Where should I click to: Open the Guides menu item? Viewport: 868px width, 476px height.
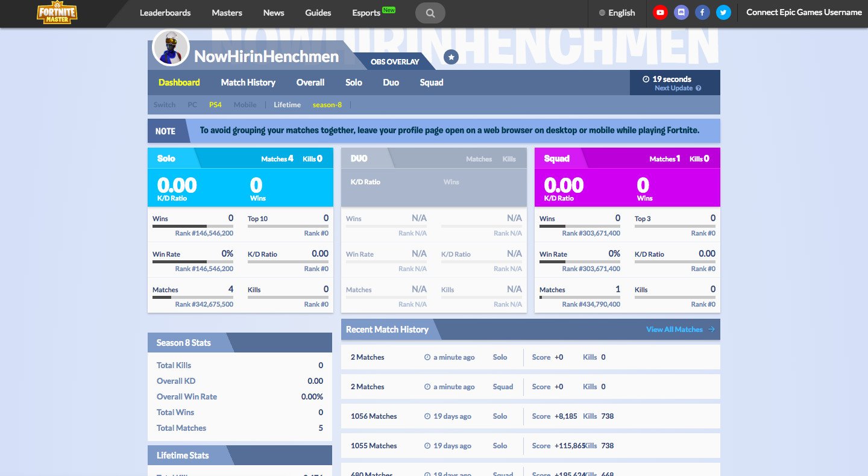[318, 13]
